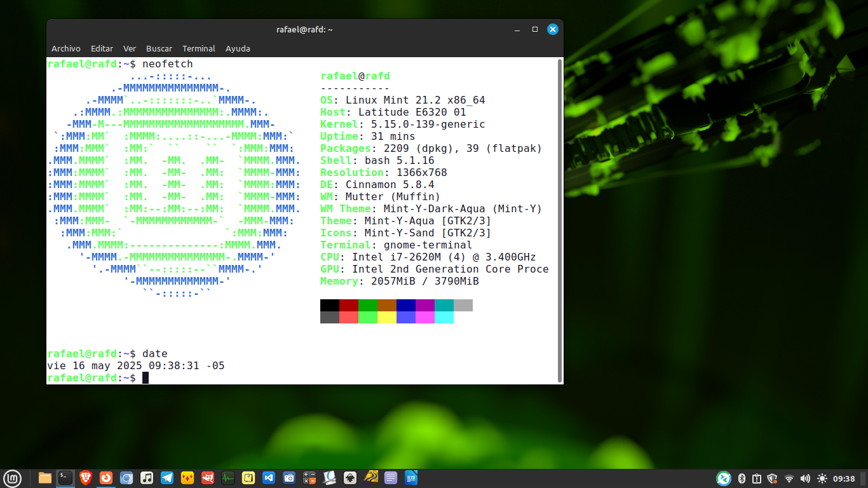Click the 'Host: Latitude E6320 01' line

pyautogui.click(x=393, y=112)
